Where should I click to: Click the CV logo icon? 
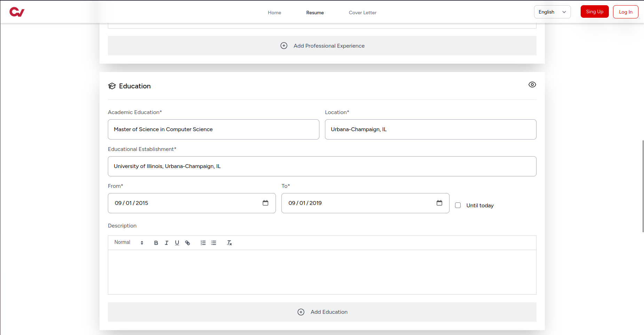click(x=17, y=12)
